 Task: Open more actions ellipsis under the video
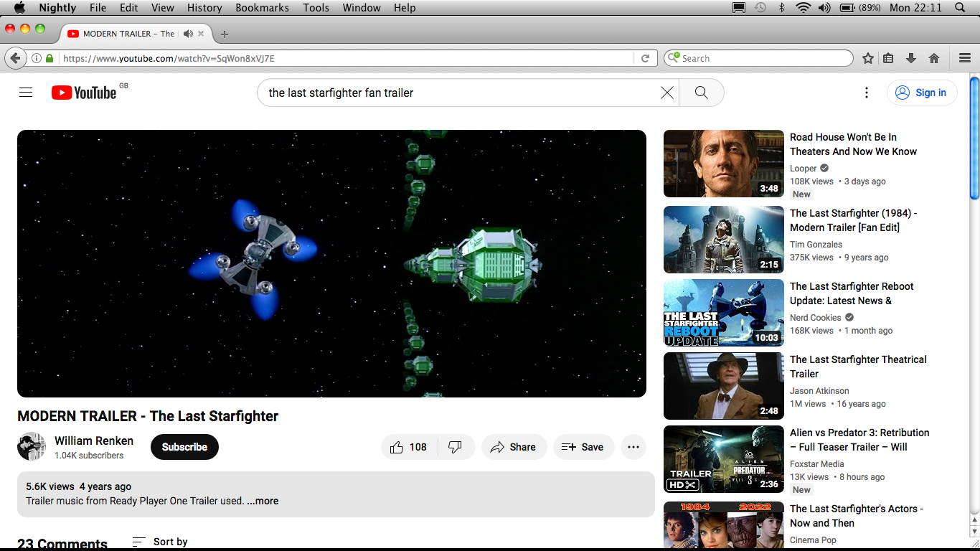click(x=633, y=447)
